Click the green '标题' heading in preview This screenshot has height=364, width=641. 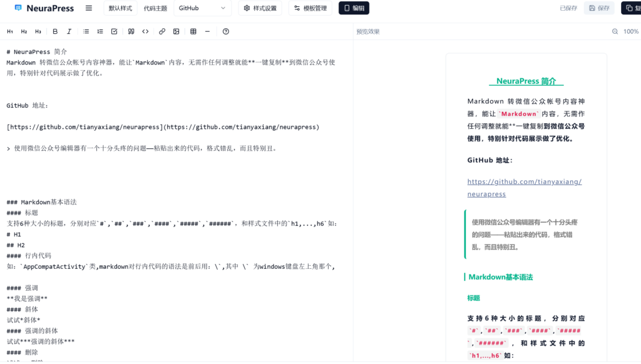473,298
